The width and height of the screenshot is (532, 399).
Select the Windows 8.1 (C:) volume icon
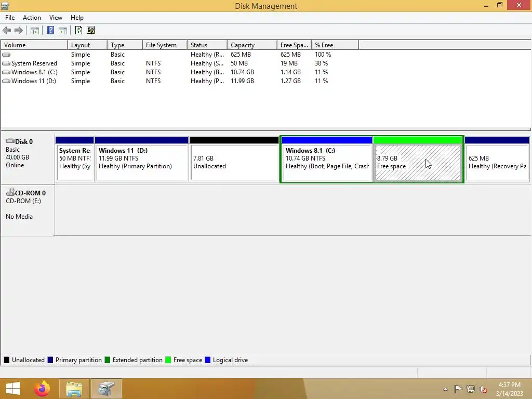tap(6, 72)
